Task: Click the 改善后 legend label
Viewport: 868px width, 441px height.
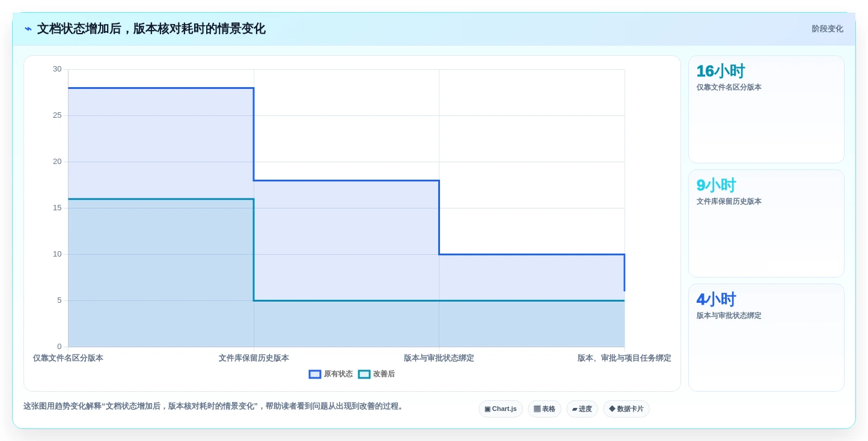Action: coord(384,374)
